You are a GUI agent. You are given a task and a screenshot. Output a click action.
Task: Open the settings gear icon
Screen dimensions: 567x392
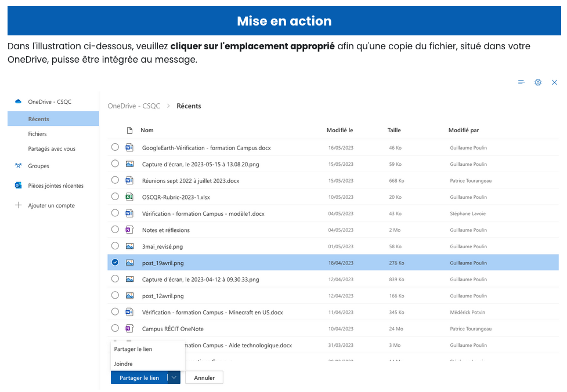[538, 82]
